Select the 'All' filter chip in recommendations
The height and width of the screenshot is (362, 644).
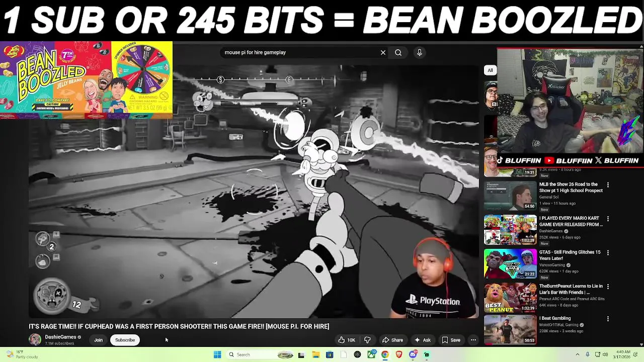pyautogui.click(x=490, y=70)
